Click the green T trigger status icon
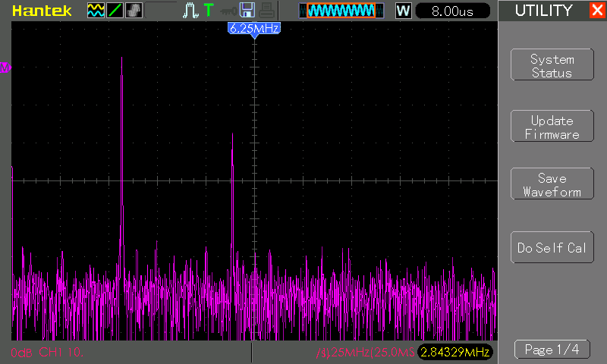The width and height of the screenshot is (607, 364). tap(209, 10)
